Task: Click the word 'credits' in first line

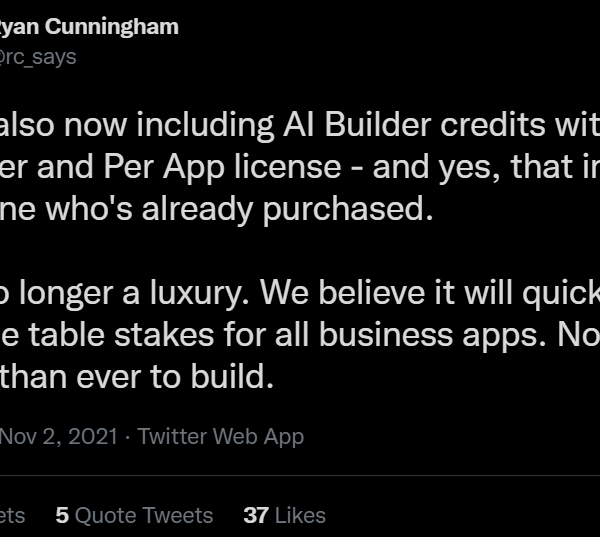Action: (x=493, y=125)
